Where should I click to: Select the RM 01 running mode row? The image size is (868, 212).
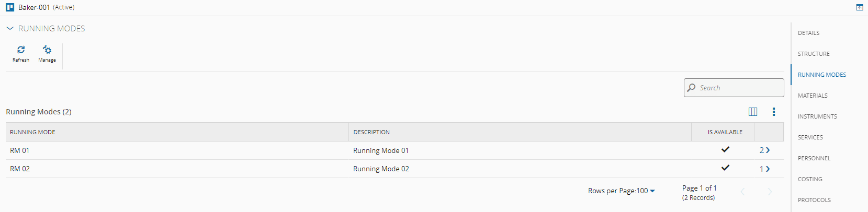(20, 150)
